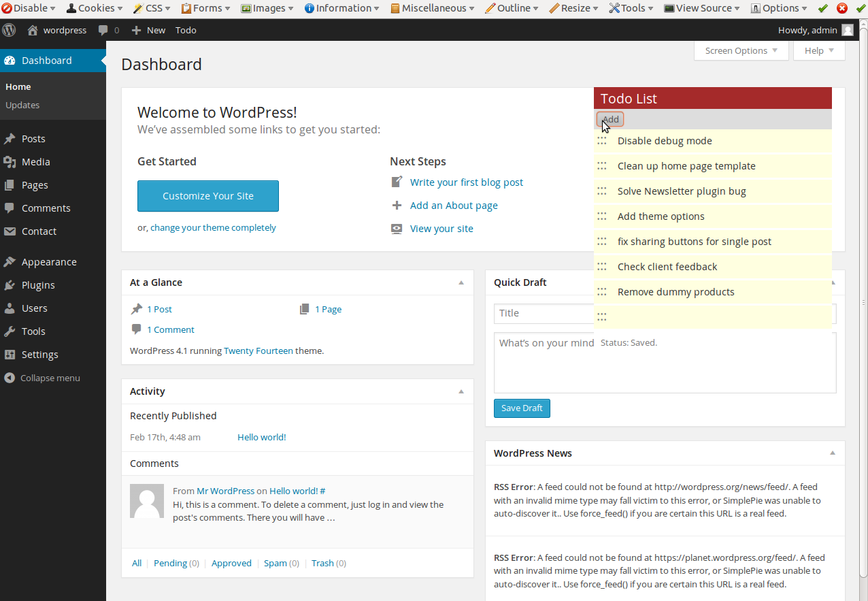Open the wordpress site home icon
Screen dimensions: 868x601
point(33,30)
